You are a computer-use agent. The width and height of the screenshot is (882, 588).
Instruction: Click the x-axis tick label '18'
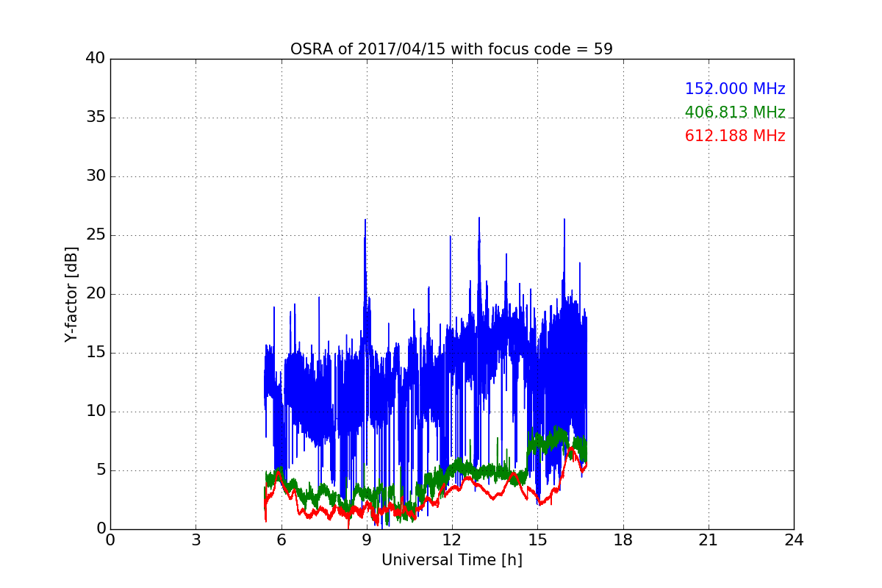(623, 540)
